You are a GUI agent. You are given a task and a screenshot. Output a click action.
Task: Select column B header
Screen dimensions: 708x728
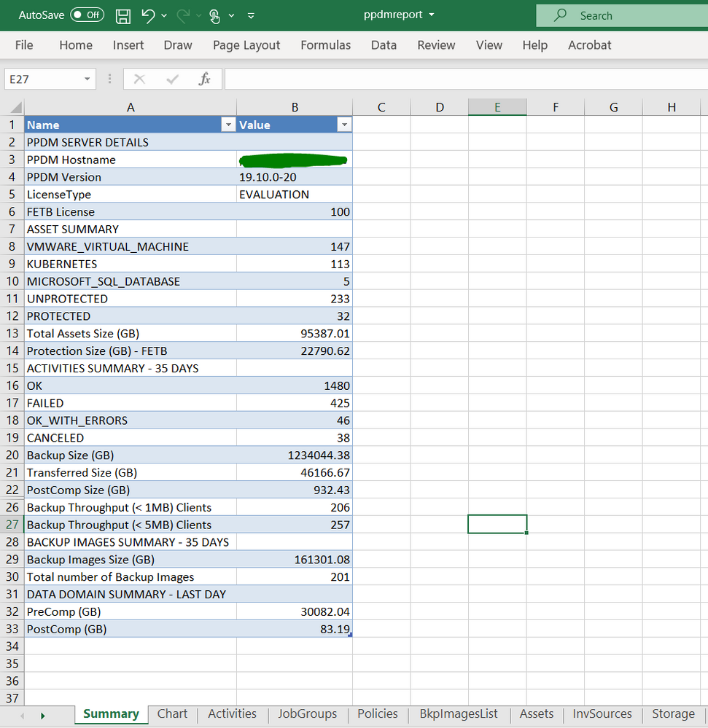click(295, 107)
